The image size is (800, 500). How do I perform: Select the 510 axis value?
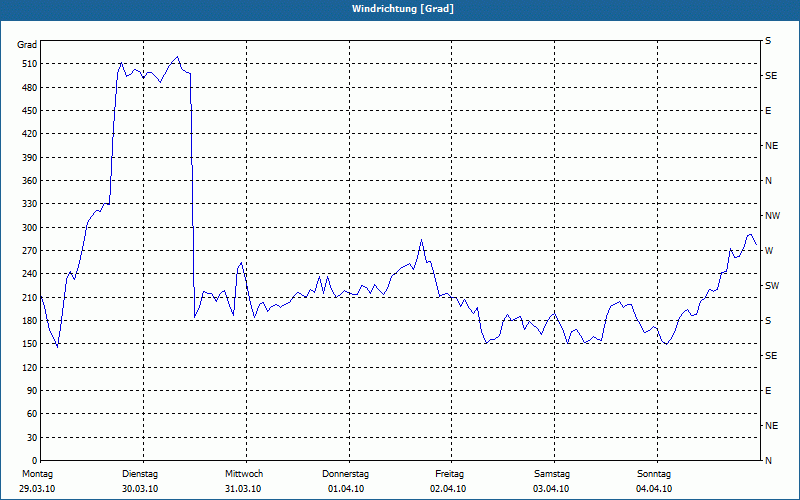pos(29,64)
